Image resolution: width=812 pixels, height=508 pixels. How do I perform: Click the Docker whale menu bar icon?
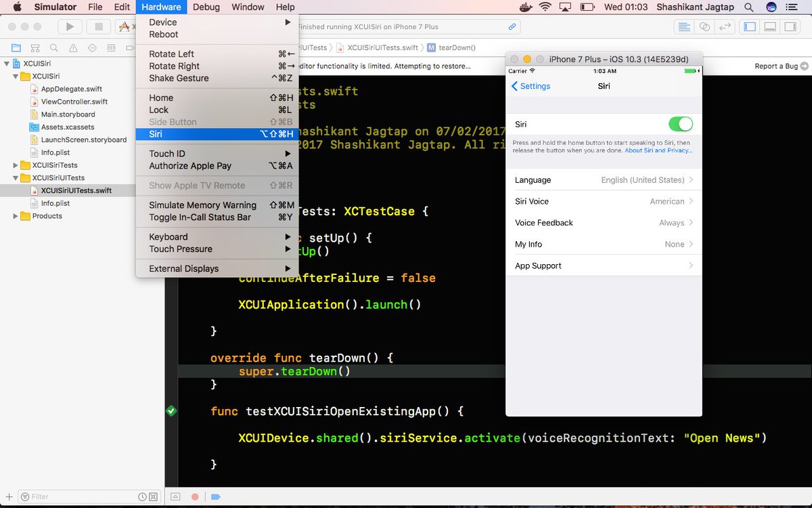[x=526, y=7]
